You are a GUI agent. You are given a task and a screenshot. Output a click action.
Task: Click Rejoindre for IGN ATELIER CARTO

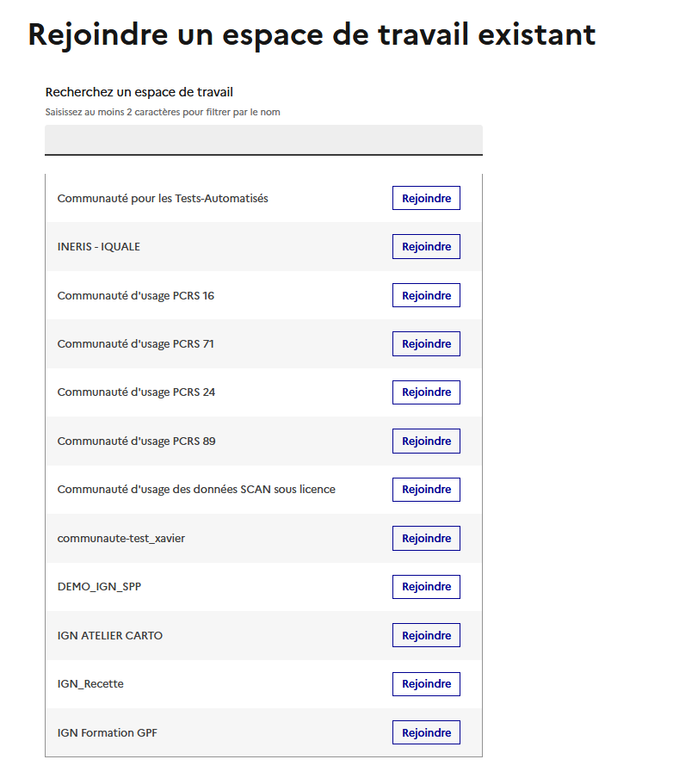tap(426, 635)
